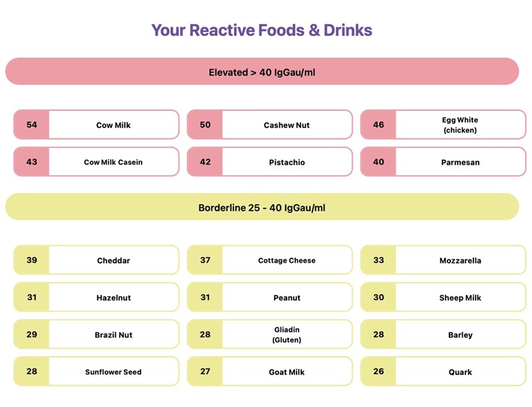
Task: Click the Goat Milk entry
Action: (270, 371)
